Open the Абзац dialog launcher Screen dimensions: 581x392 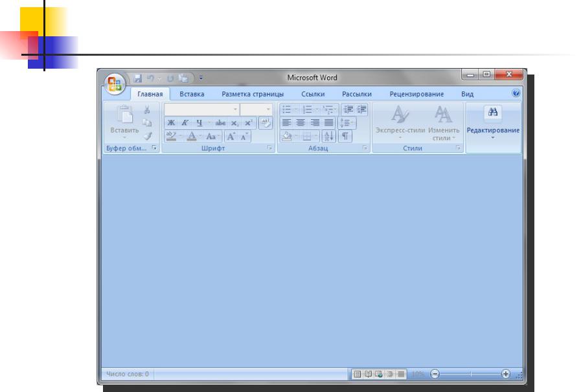coord(365,148)
